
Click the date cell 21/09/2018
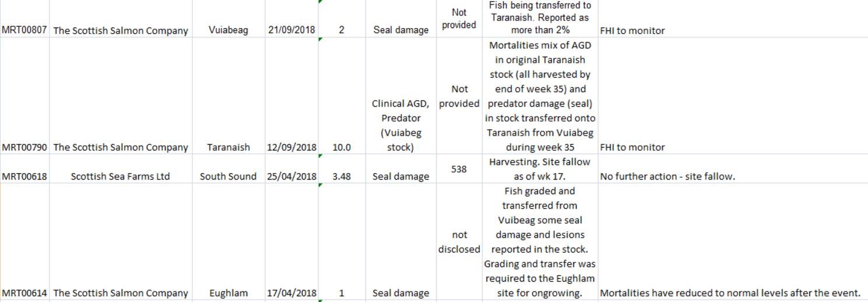tap(291, 30)
